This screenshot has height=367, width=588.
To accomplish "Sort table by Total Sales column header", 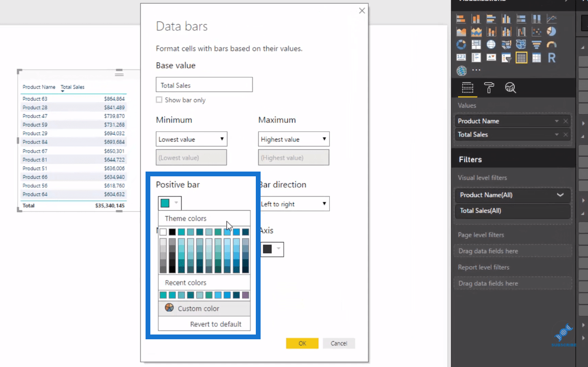I will coord(73,87).
